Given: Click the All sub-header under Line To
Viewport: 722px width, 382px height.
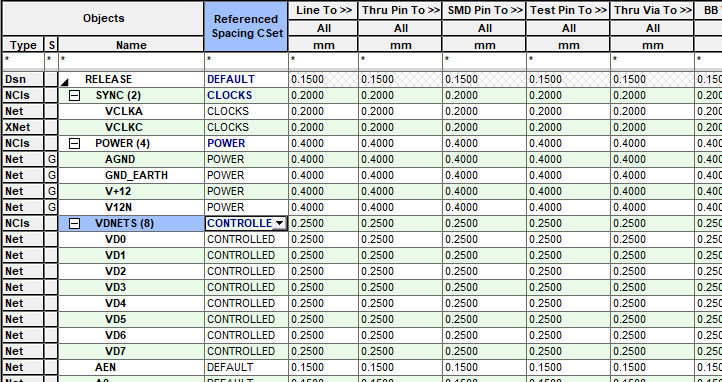Looking at the screenshot, I should (323, 28).
